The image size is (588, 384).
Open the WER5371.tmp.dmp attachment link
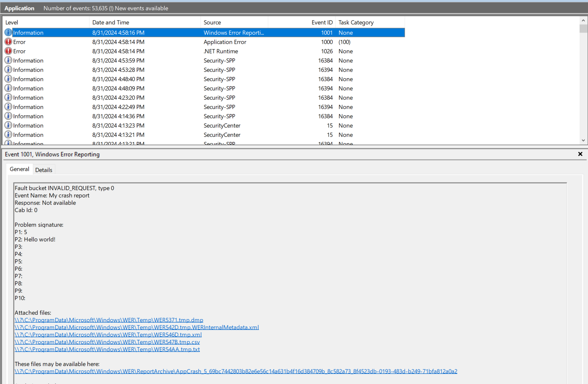[108, 320]
